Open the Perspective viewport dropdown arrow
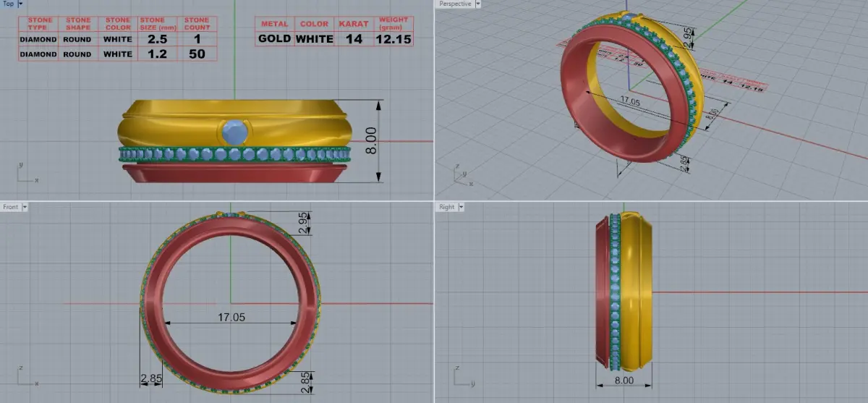Image resolution: width=868 pixels, height=403 pixels. click(477, 4)
